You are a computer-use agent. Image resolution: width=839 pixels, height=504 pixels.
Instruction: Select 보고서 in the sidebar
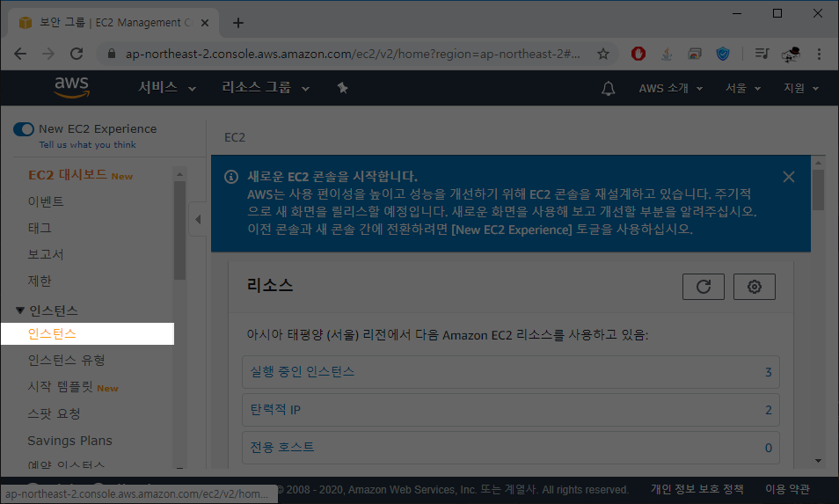(46, 254)
